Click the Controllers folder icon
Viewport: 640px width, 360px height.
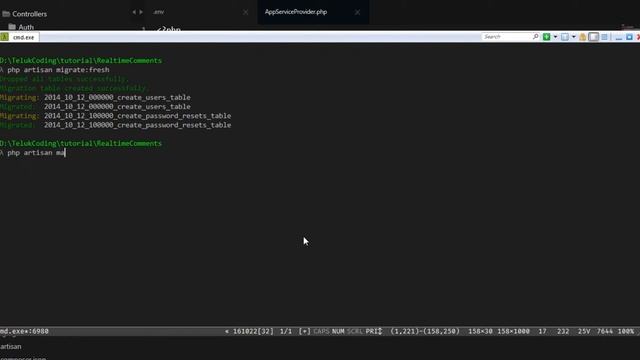[x=6, y=14]
